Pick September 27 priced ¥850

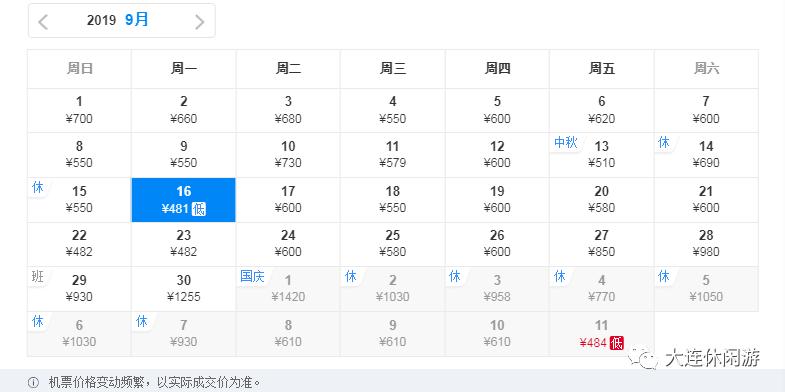(602, 244)
